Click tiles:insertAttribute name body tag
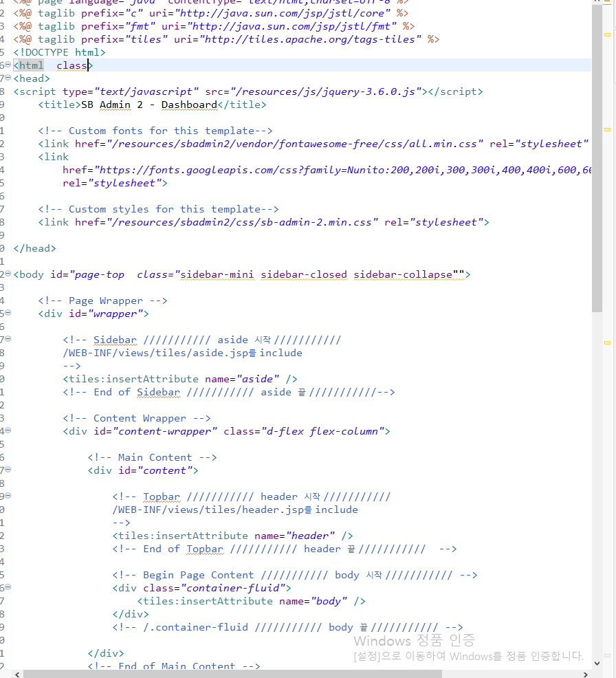Viewport: 616px width, 678px height. coord(251,601)
